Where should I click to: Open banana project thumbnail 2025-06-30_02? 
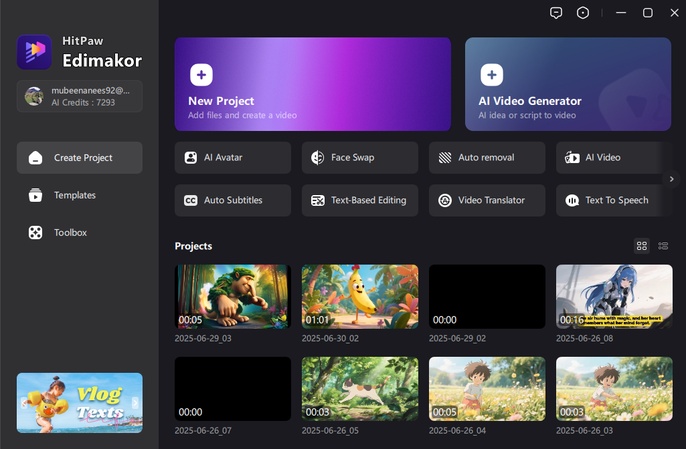click(x=360, y=296)
